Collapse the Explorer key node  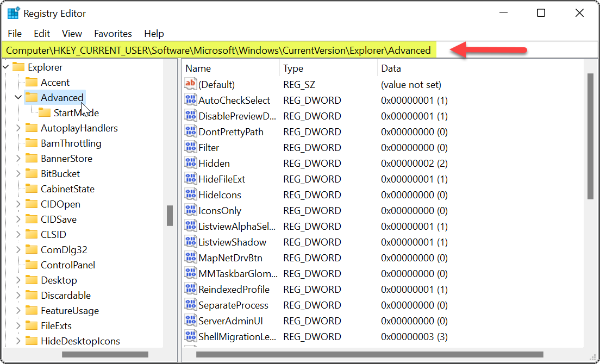click(x=5, y=67)
